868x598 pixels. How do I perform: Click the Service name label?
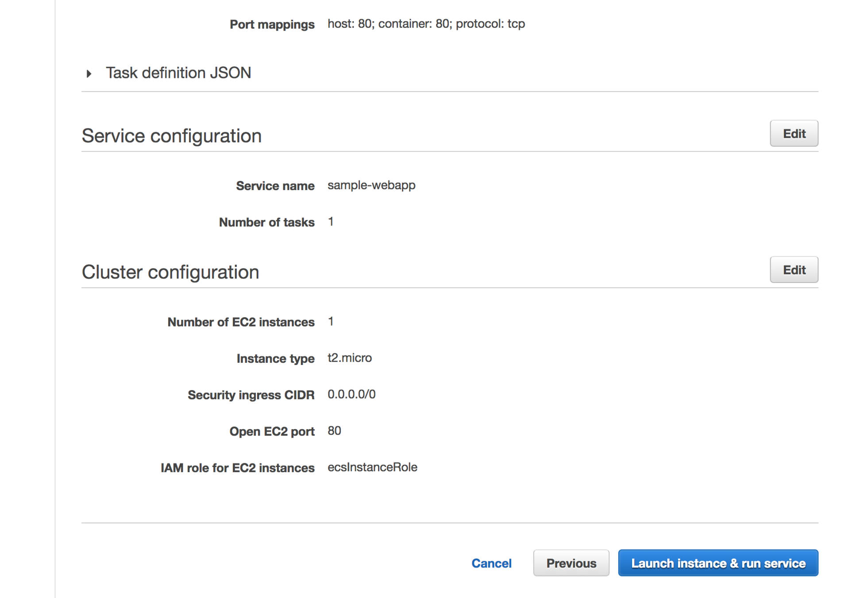(275, 186)
